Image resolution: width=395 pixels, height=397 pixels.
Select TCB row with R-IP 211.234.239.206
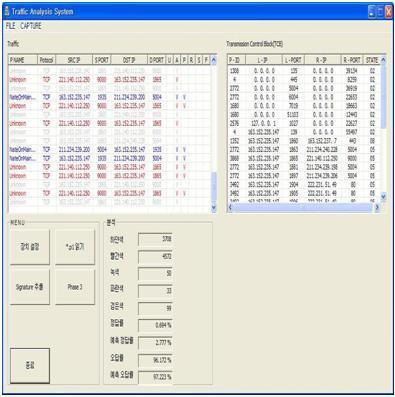pos(304,176)
